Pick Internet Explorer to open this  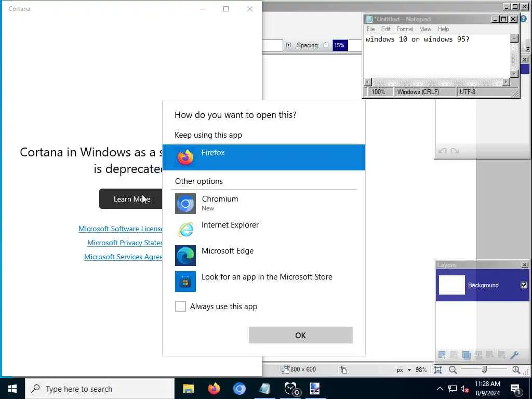263,229
